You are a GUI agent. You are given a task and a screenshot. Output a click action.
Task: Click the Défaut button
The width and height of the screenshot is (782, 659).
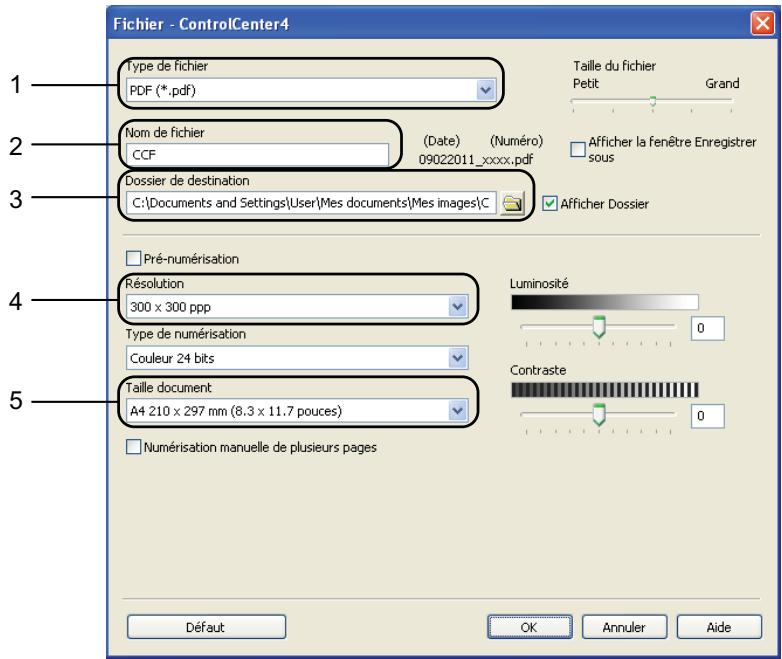coord(206,627)
